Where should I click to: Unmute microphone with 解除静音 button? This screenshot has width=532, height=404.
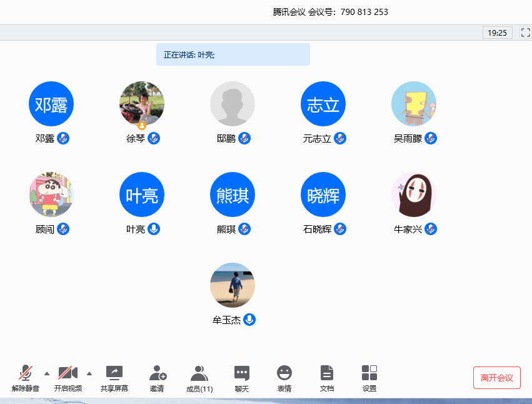[x=25, y=374]
